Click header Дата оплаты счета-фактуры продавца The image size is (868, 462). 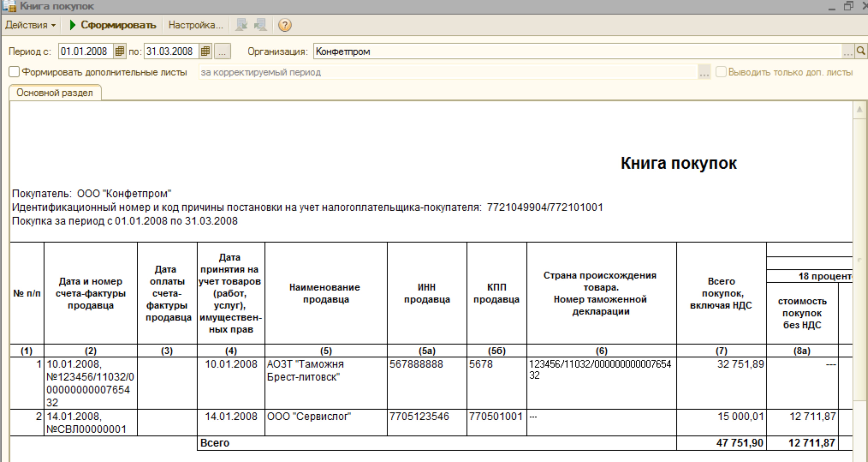pyautogui.click(x=167, y=293)
